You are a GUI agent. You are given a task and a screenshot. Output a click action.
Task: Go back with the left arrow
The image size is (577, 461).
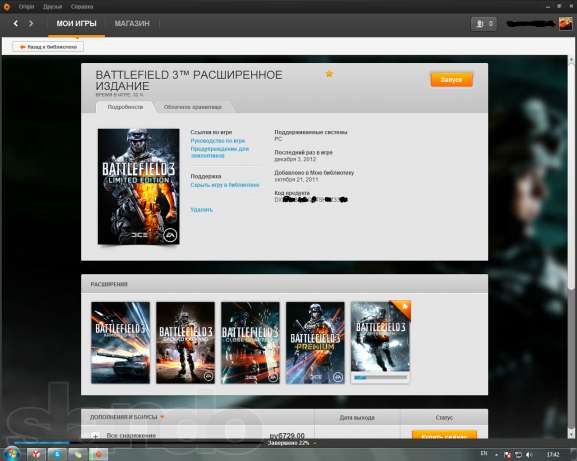[15, 24]
